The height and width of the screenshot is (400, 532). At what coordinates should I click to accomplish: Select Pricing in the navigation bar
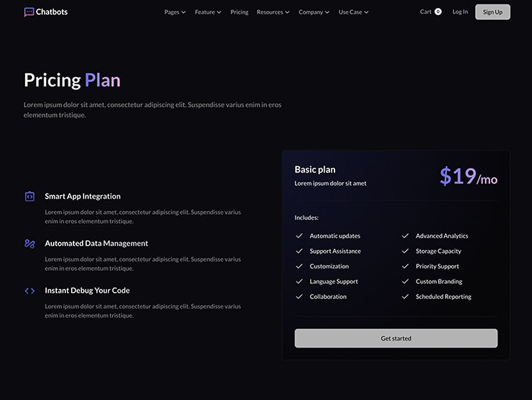[239, 12]
